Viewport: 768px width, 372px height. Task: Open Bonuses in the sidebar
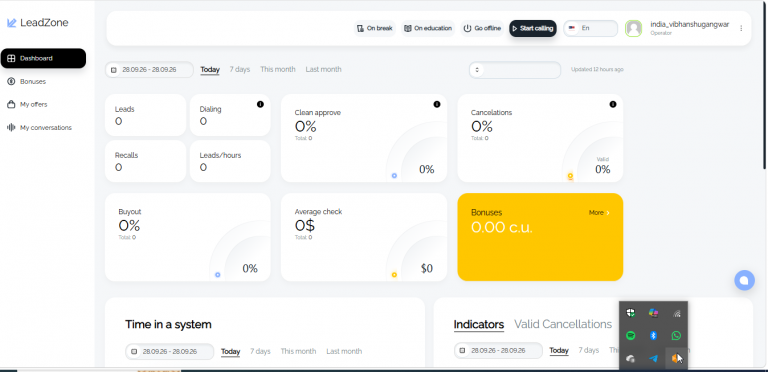pos(33,81)
